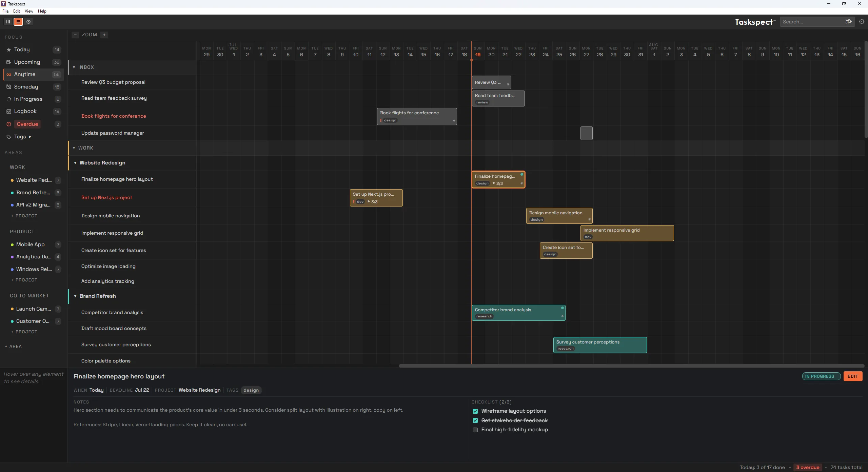
Task: Click 3 overdue in status bar
Action: tap(808, 467)
